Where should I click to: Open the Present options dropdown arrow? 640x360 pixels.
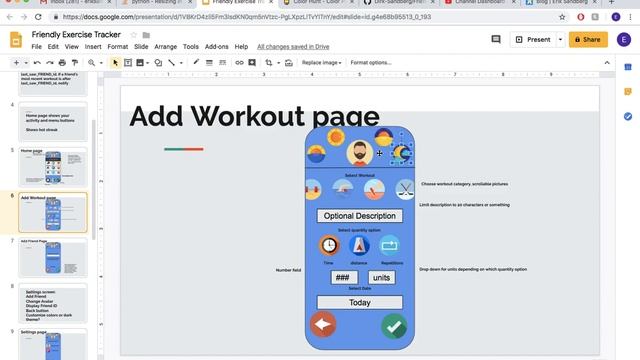560,40
